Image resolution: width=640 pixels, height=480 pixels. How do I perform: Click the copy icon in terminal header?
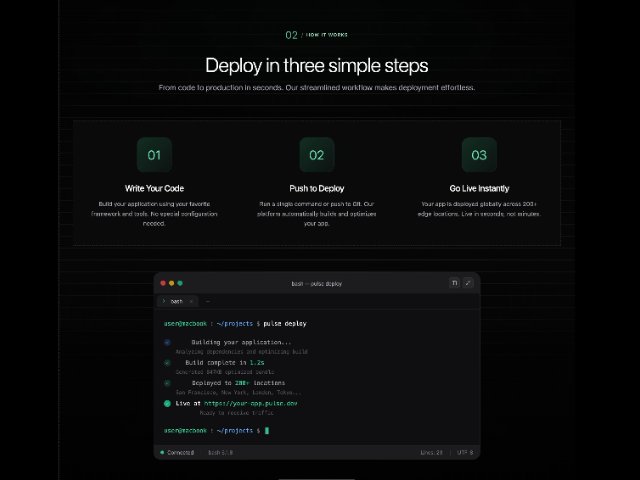454,283
